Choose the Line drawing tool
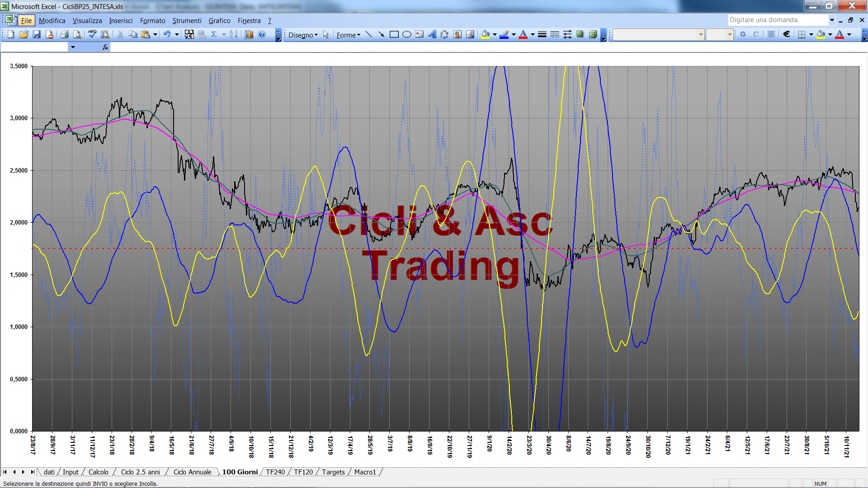 (368, 35)
